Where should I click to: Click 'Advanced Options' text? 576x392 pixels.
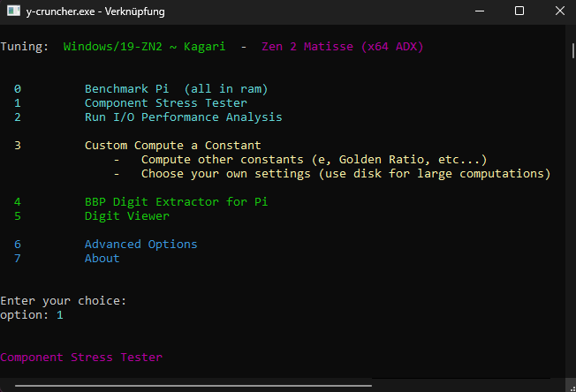(141, 244)
